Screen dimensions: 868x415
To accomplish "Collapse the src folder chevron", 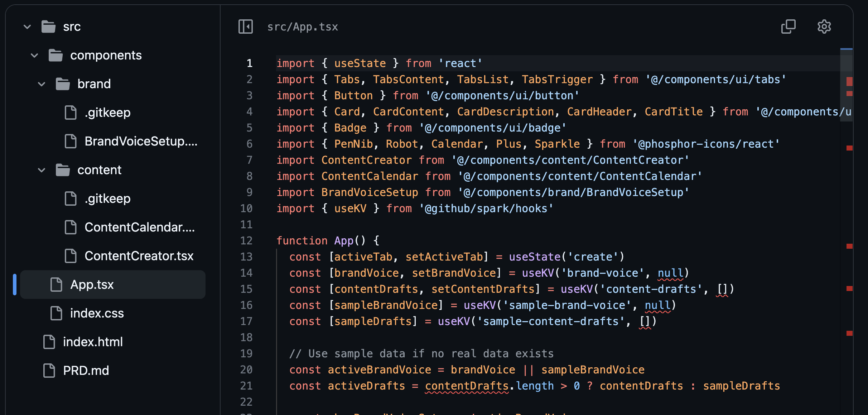I will (27, 27).
